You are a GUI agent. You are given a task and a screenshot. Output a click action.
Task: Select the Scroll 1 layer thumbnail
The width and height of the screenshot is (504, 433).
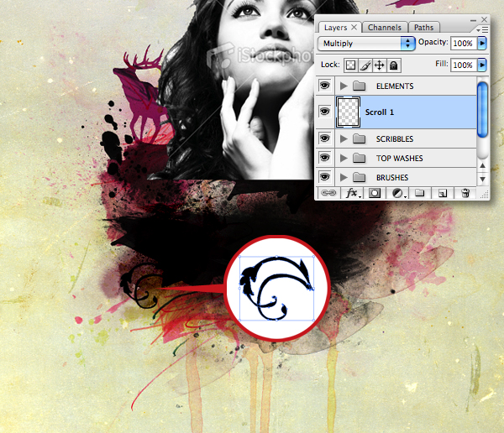pyautogui.click(x=348, y=112)
